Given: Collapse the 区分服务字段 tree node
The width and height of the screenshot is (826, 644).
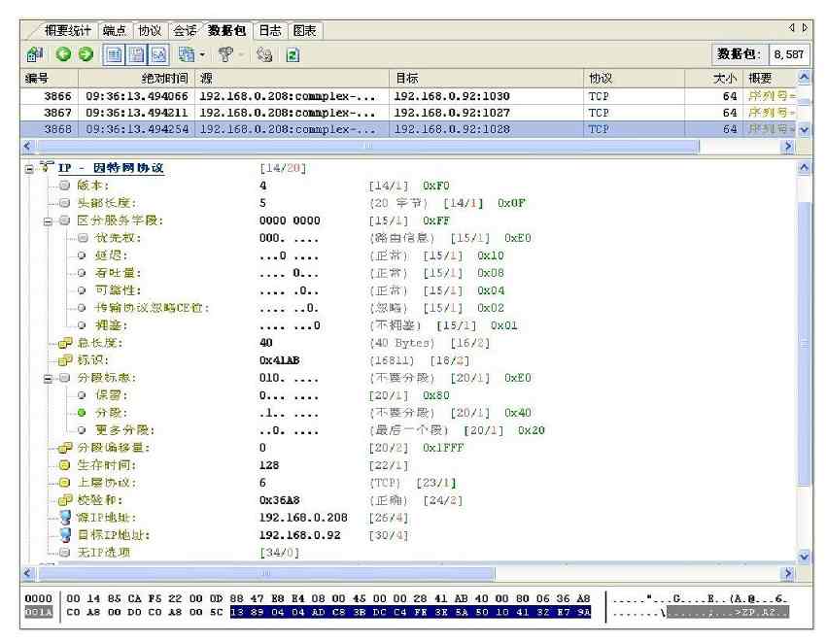Looking at the screenshot, I should 50,220.
